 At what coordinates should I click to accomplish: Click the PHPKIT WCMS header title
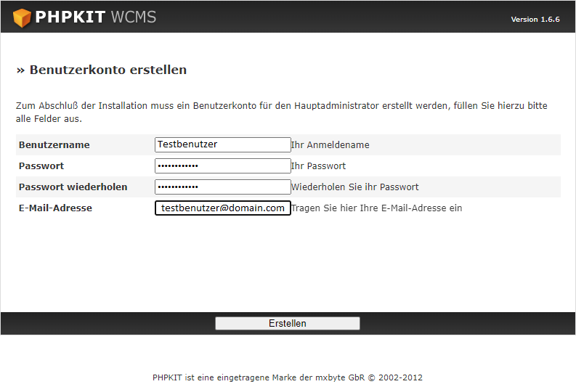tap(95, 17)
